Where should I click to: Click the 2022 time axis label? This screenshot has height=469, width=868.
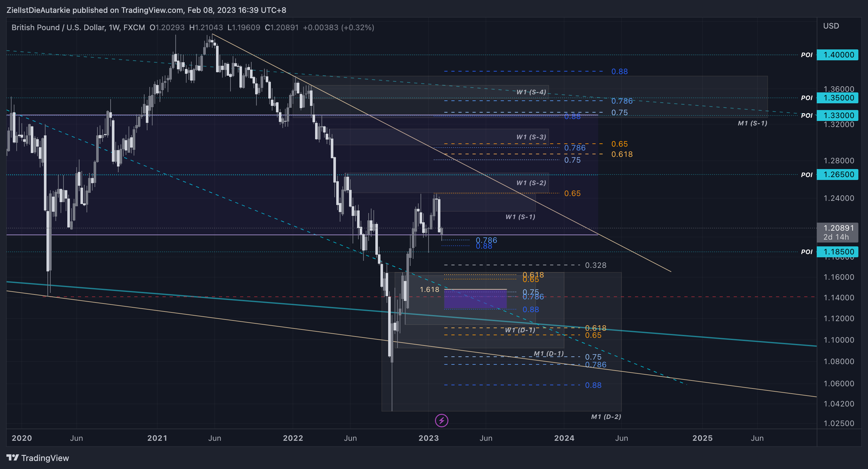click(x=293, y=438)
